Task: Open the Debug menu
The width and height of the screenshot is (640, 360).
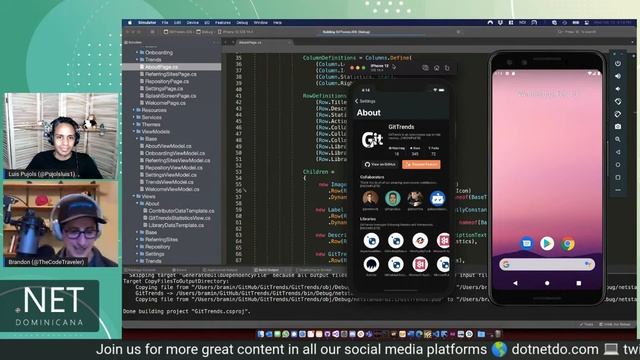Action: click(x=242, y=23)
